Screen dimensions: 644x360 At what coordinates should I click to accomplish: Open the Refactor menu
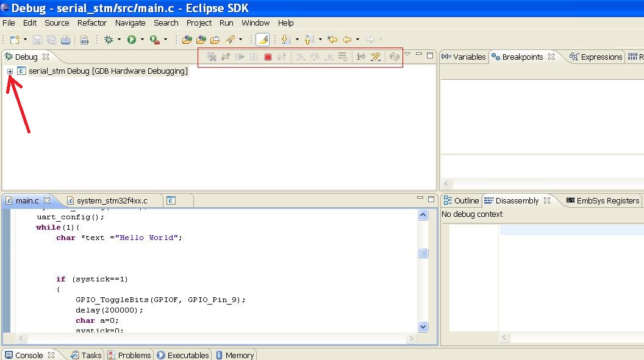(91, 23)
